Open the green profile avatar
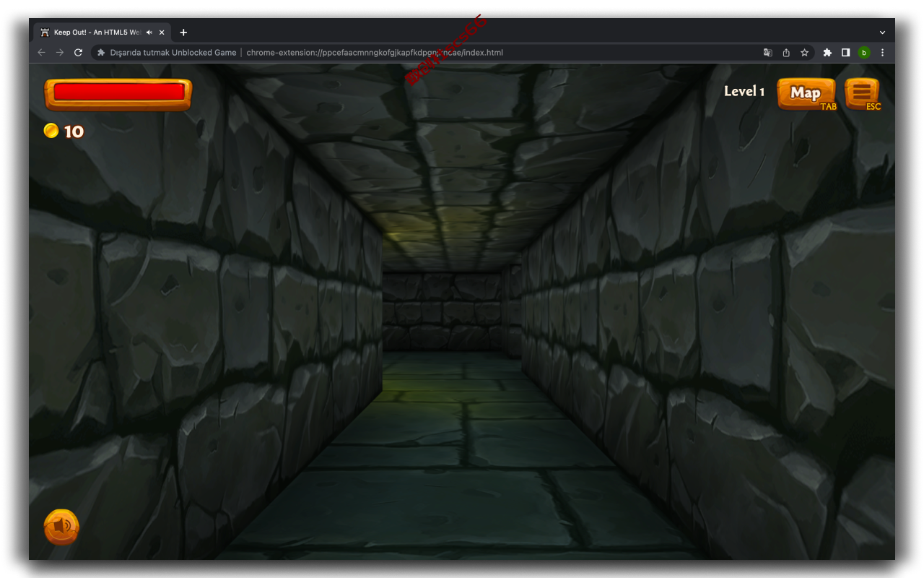The image size is (924, 578). pos(864,53)
